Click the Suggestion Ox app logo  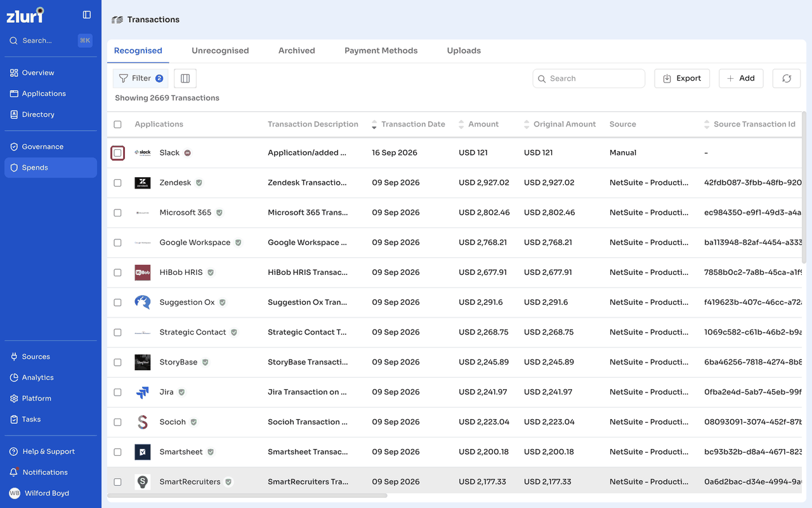(x=143, y=302)
